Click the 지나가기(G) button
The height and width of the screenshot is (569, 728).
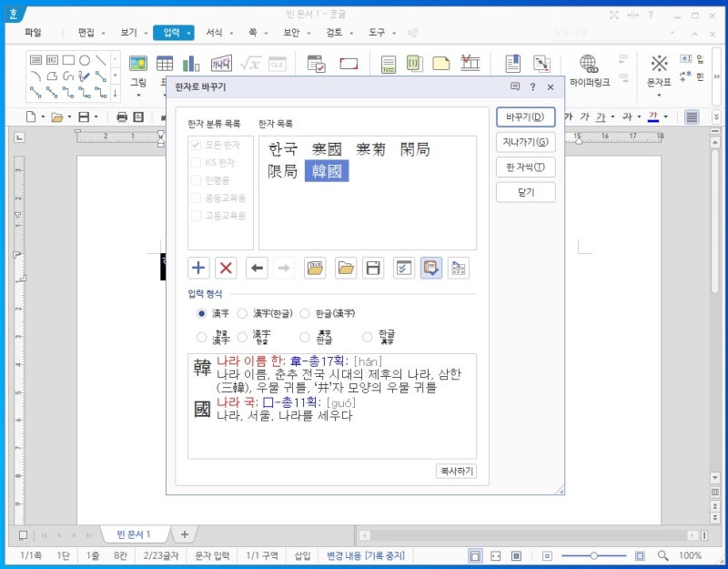point(526,142)
